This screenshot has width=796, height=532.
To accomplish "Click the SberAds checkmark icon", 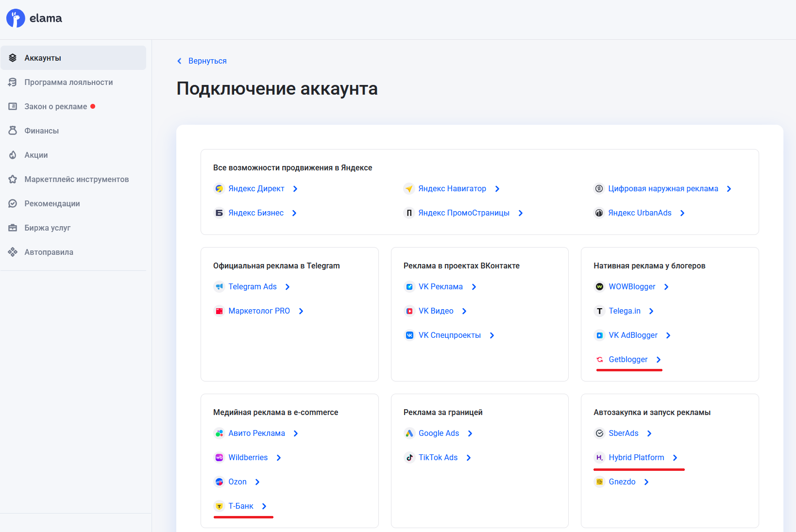I will click(600, 433).
